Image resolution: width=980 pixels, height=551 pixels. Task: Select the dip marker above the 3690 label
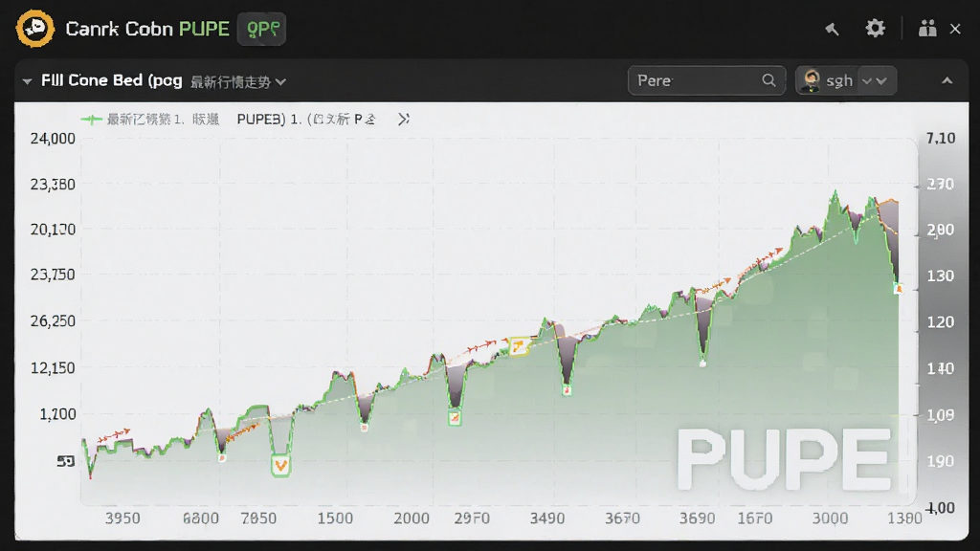coord(702,363)
